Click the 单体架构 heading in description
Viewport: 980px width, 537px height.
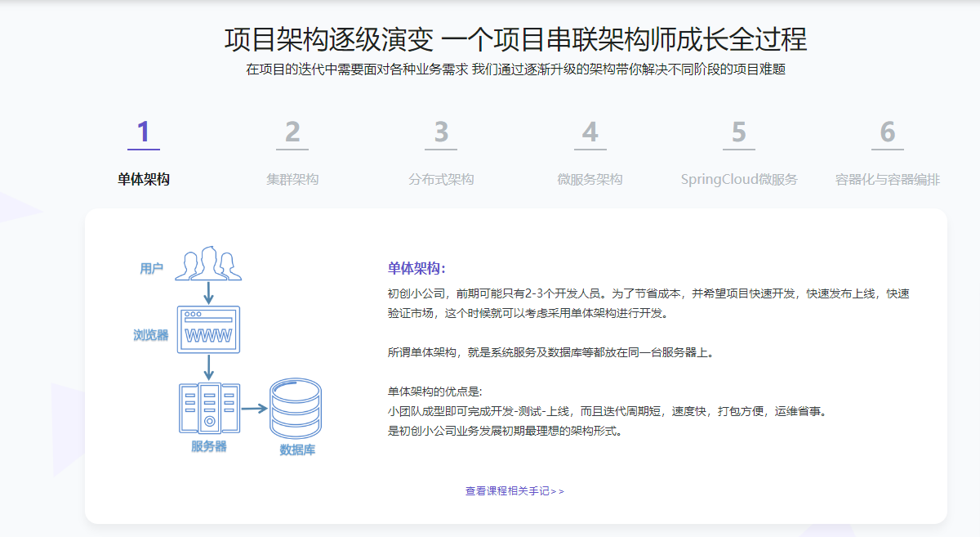click(x=416, y=268)
